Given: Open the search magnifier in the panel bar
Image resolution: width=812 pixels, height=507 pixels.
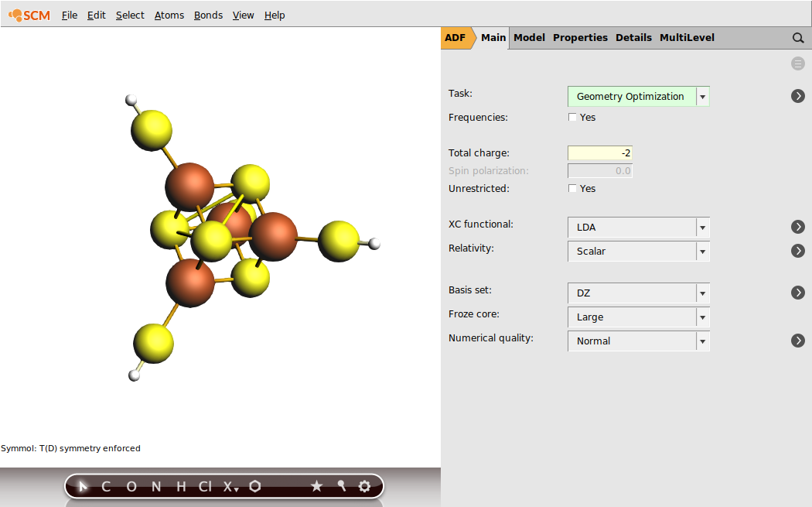Looking at the screenshot, I should coord(797,37).
